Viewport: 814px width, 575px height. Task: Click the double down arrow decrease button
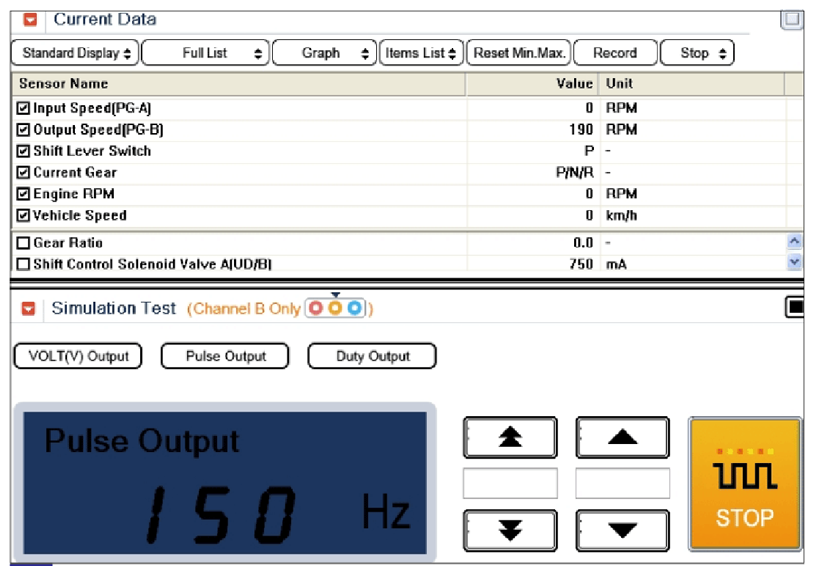(x=510, y=530)
